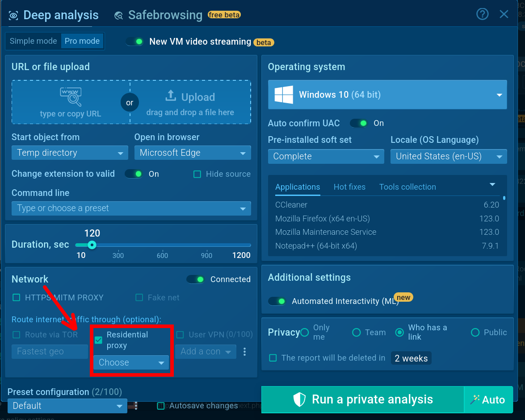Check the User VPN checkbox
525x420 pixels.
[180, 335]
